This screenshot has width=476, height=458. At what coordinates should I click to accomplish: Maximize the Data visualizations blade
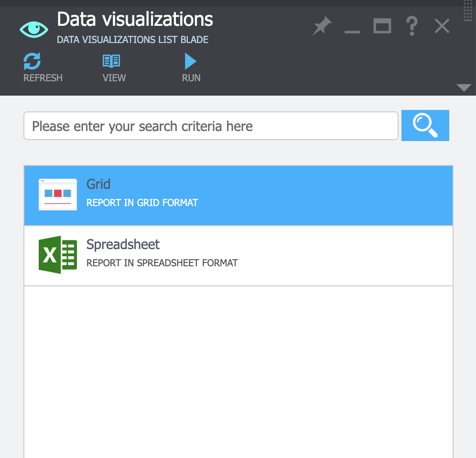tap(382, 26)
